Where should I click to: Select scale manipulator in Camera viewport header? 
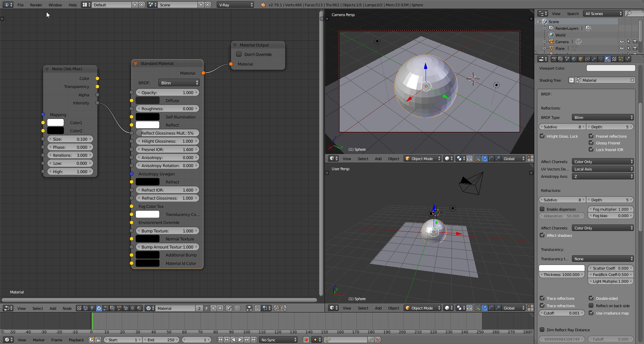click(498, 158)
